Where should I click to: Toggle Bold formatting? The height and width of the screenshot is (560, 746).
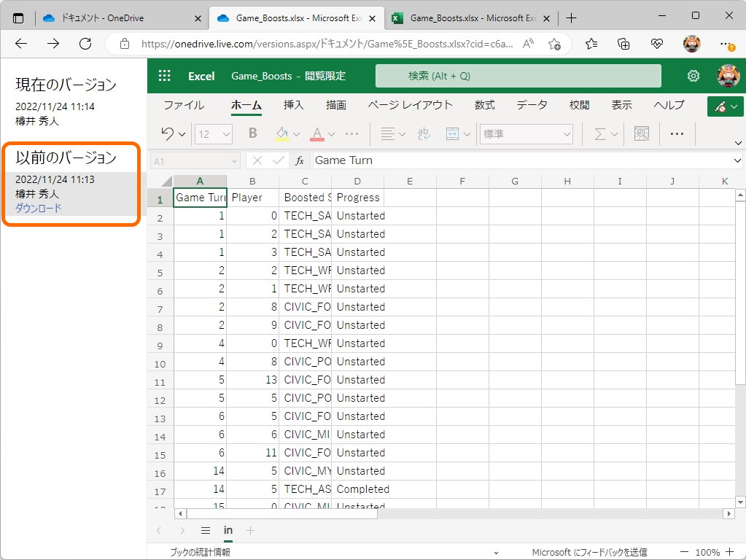252,133
